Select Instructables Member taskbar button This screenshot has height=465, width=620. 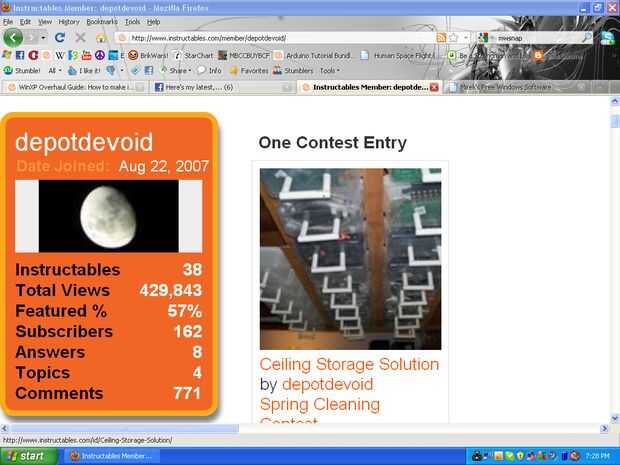(x=112, y=456)
